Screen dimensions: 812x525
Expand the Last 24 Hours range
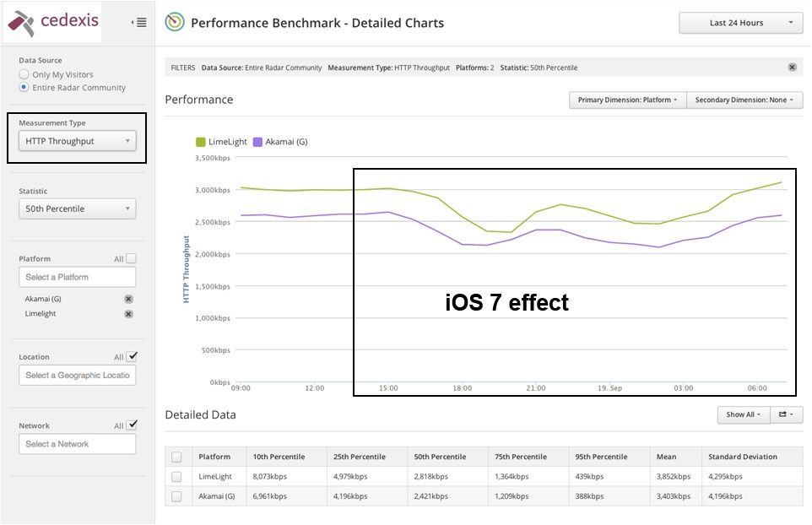[740, 23]
